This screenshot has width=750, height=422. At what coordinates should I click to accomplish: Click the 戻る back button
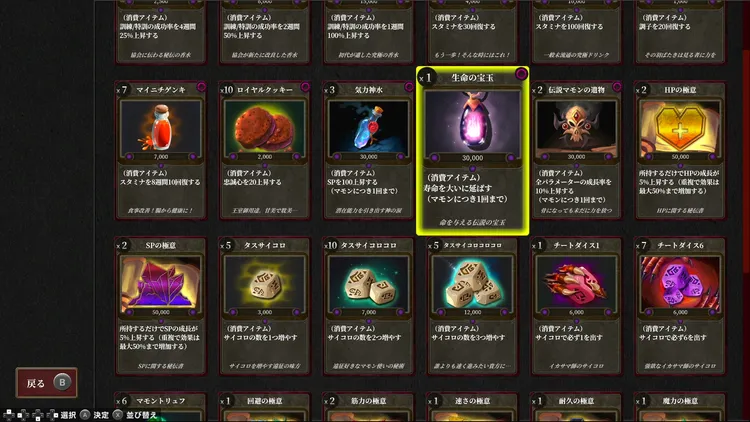pyautogui.click(x=46, y=383)
